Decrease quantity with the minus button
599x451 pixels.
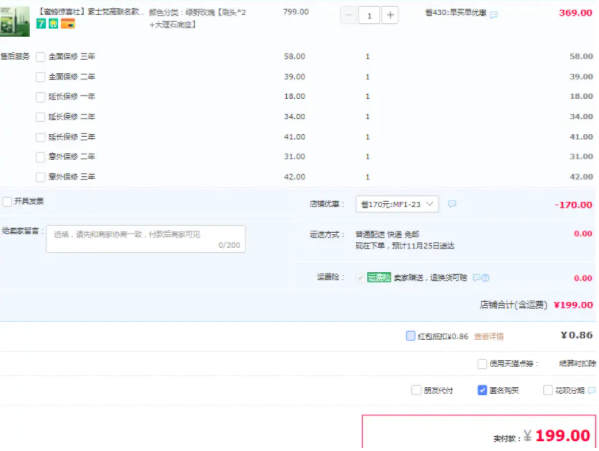point(349,15)
